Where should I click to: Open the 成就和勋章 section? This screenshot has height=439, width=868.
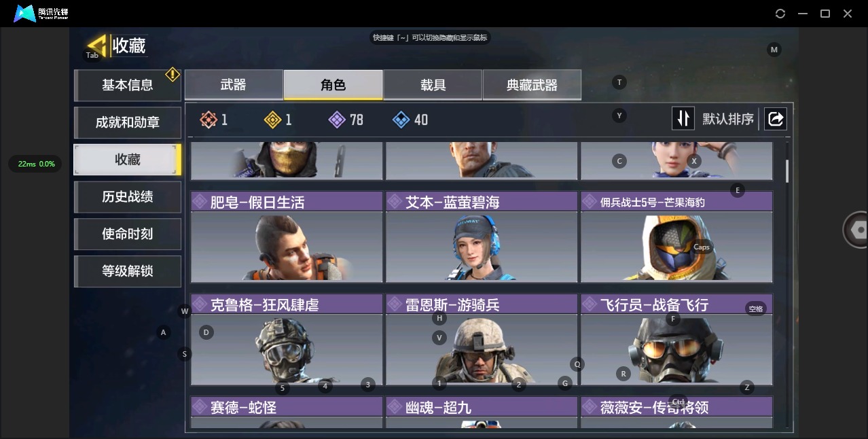(128, 122)
